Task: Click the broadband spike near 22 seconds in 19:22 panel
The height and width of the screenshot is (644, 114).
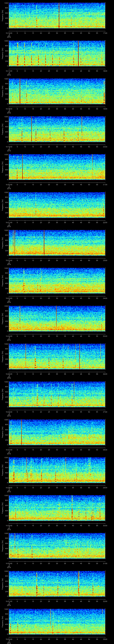Action: pyautogui.click(x=44, y=243)
